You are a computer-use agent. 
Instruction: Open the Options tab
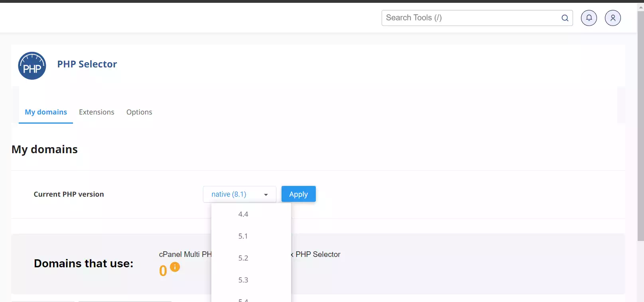pos(139,112)
